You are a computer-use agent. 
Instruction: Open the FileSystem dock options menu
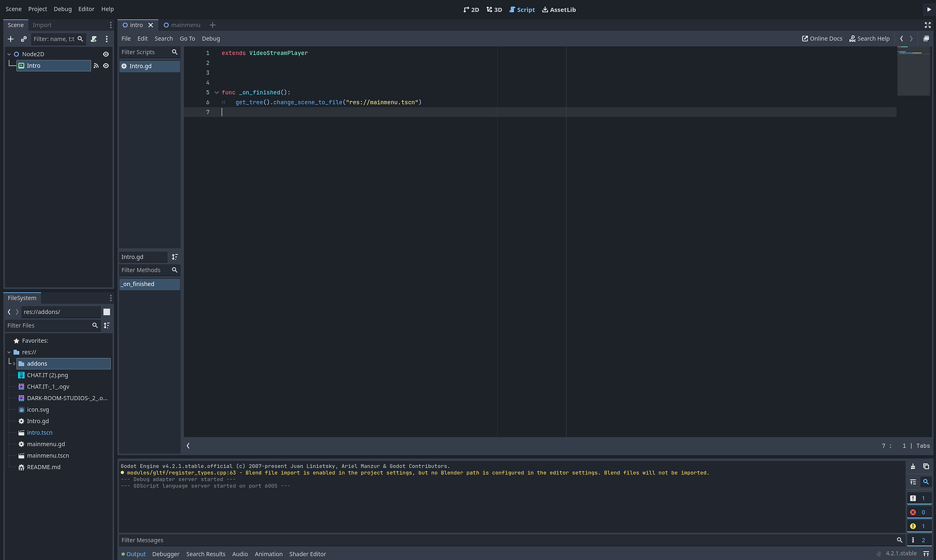111,298
